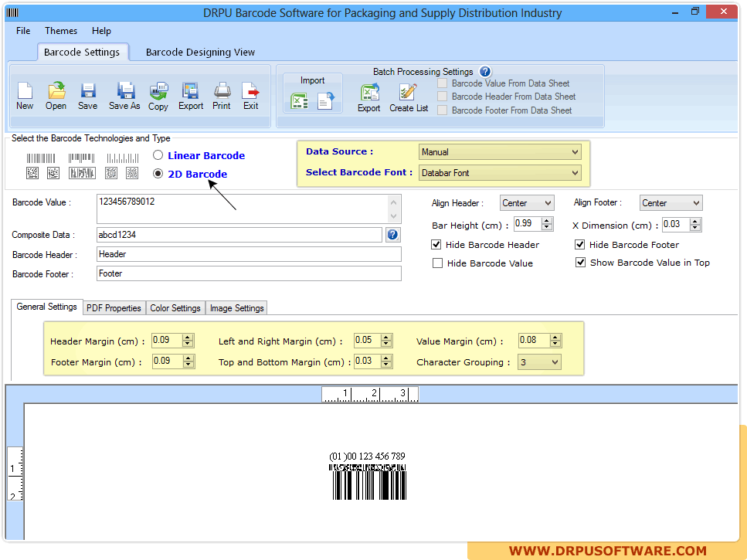Increase Value Margin stepper value

point(555,337)
